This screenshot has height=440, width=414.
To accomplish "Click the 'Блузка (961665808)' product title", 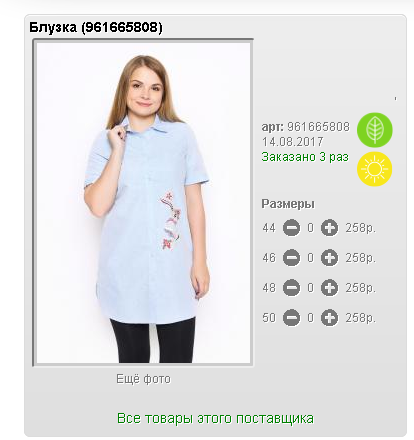I will [x=96, y=27].
